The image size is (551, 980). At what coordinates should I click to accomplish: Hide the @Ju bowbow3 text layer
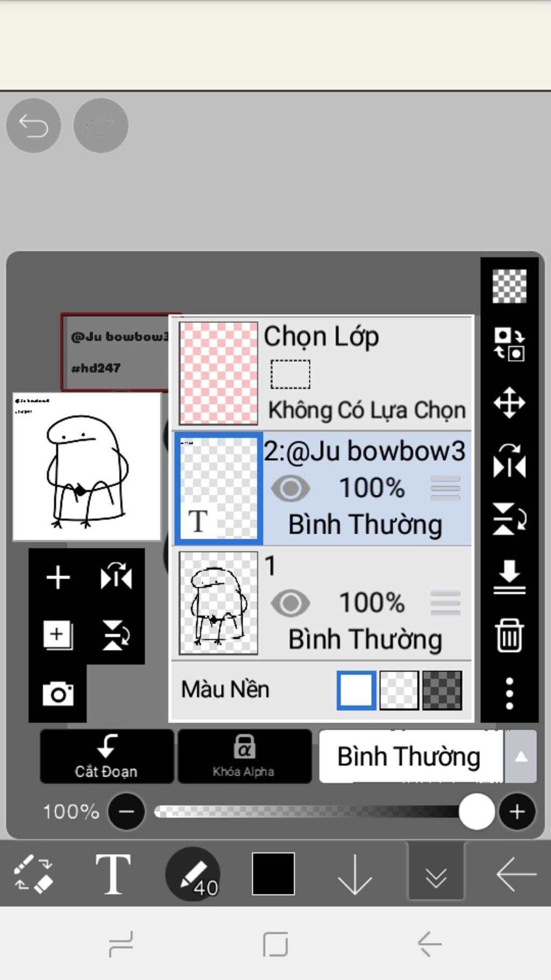click(x=290, y=488)
